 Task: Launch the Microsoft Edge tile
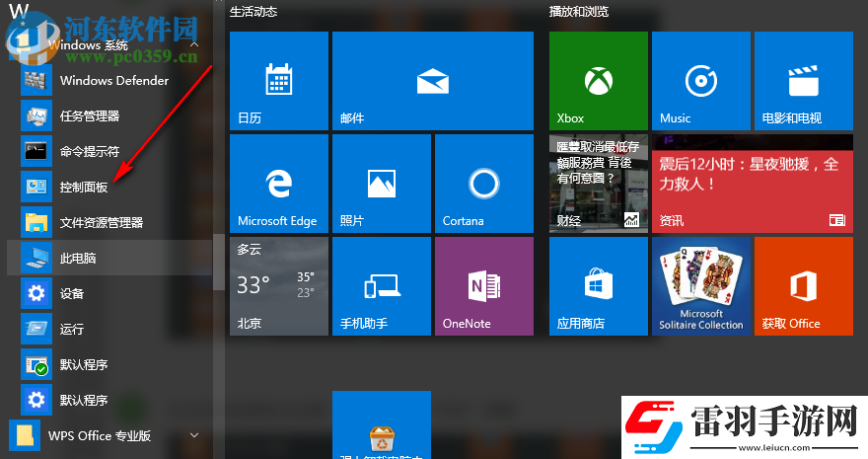(x=279, y=184)
